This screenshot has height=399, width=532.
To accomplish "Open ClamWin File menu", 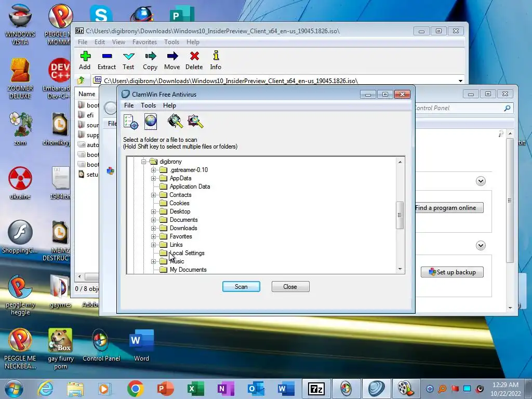I will (129, 105).
